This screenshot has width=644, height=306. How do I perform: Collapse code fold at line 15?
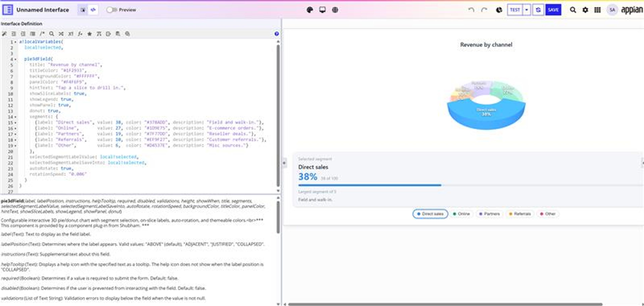tap(15, 123)
